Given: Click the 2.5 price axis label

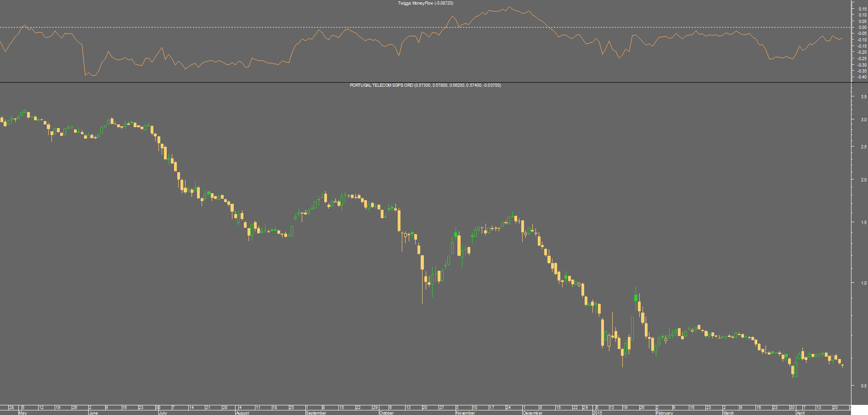Looking at the screenshot, I should [864, 146].
